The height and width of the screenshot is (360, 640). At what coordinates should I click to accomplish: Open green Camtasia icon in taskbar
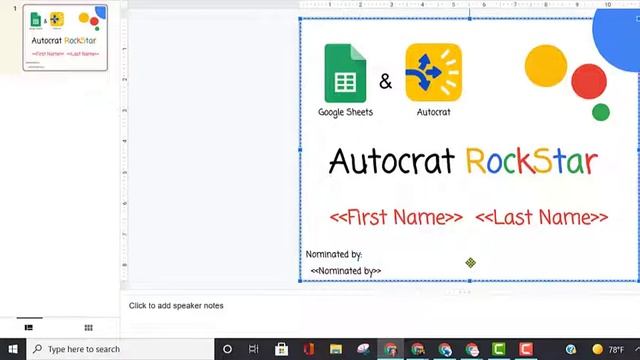[499, 349]
